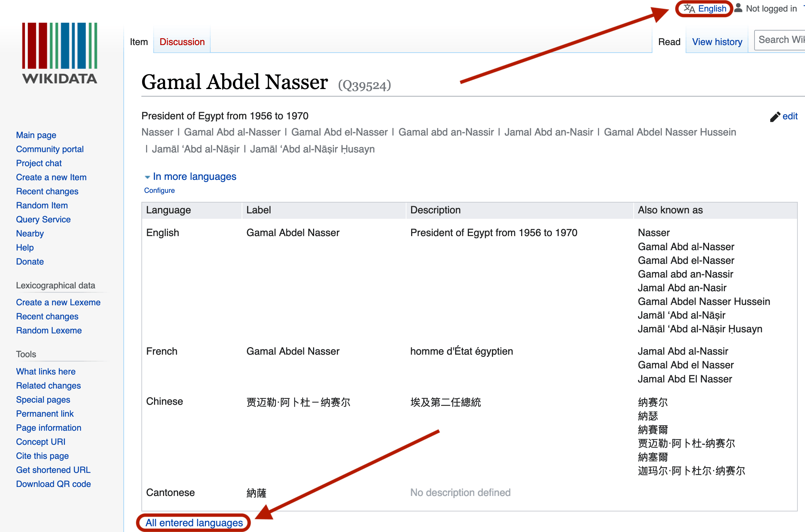Click the Chinese description 埃及第二任總統
805x532 pixels.
pos(445,402)
